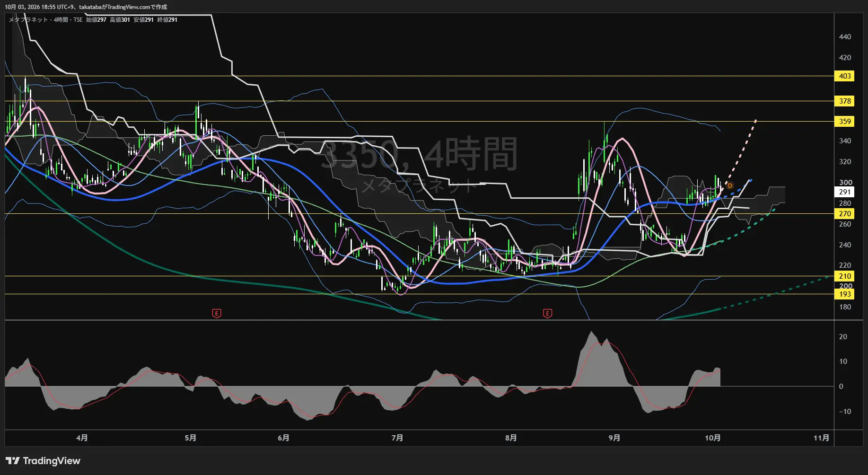Viewport: 868px width, 475px height.
Task: Click the earnings E marker near August
Action: [x=547, y=313]
